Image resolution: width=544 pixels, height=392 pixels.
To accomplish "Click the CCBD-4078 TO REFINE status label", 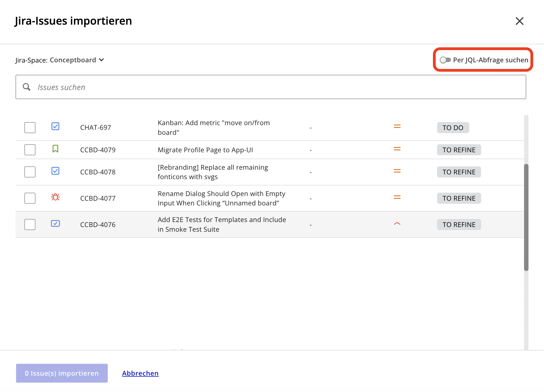I will (x=459, y=172).
